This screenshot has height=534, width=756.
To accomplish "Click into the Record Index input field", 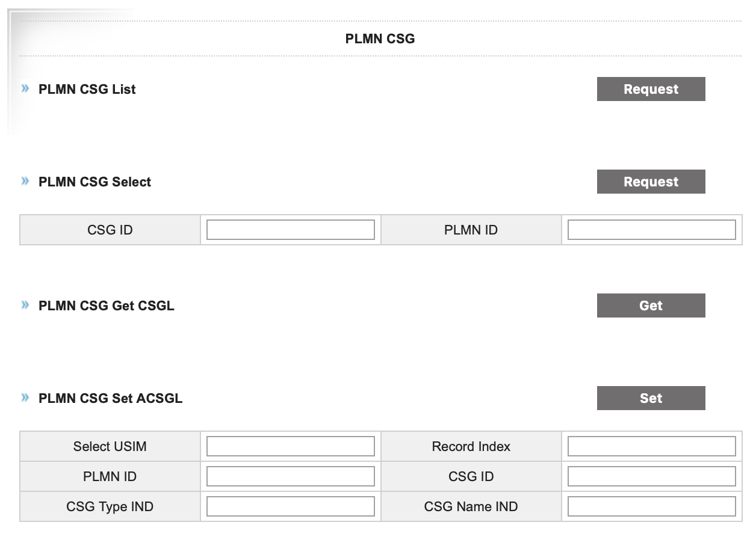I will 651,446.
